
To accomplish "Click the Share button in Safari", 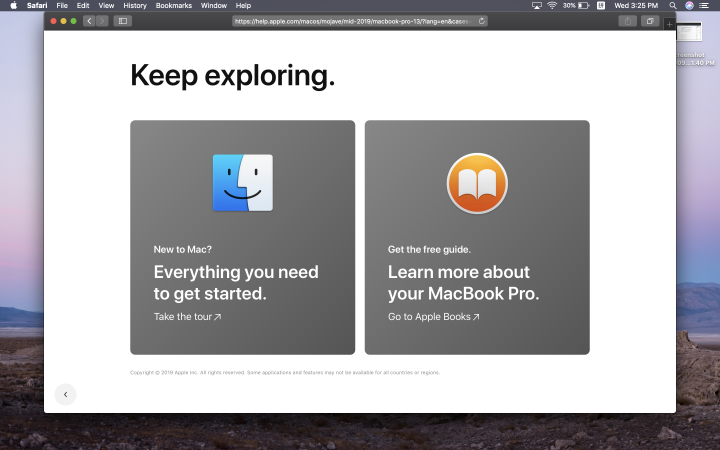I will [628, 21].
